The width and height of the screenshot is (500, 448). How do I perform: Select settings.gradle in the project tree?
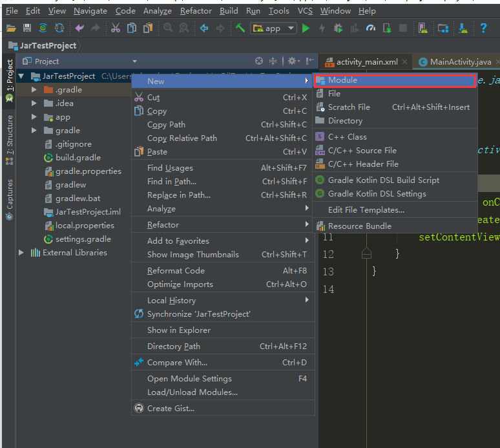tap(77, 239)
